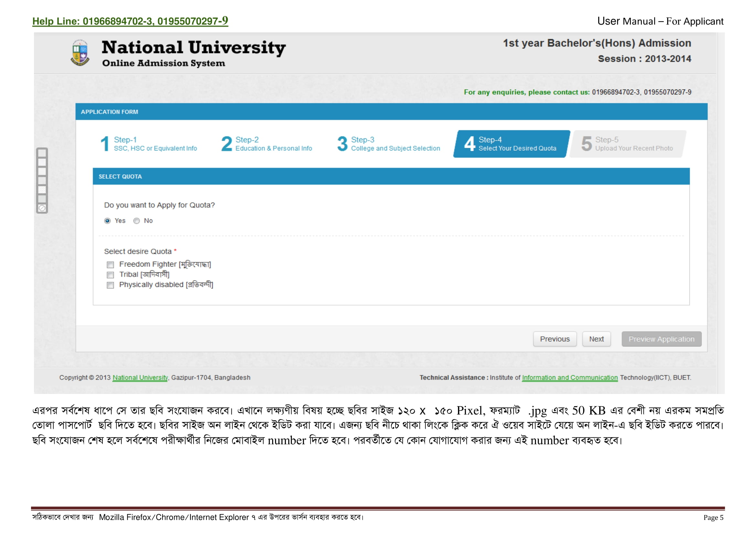The height and width of the screenshot is (535, 756).
Task: Click the Previous button
Action: (x=555, y=339)
